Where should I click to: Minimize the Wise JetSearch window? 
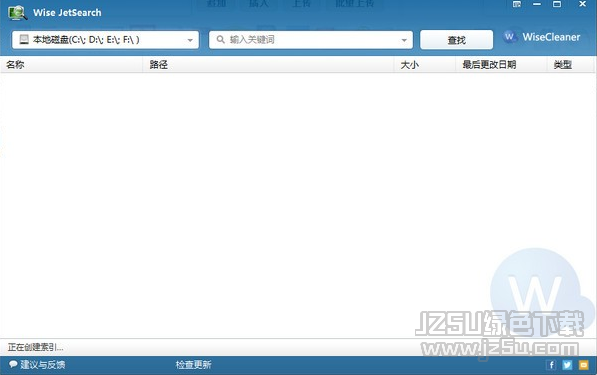tap(537, 4)
